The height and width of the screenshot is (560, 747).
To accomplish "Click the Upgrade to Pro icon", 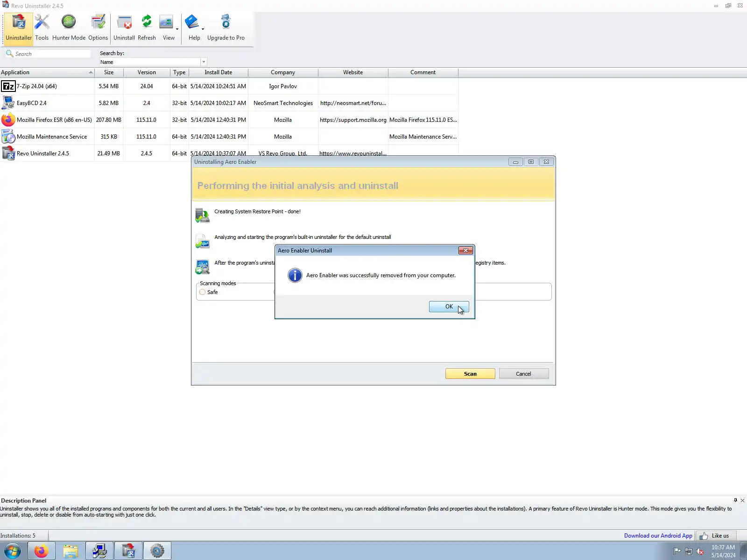I will coord(226,28).
